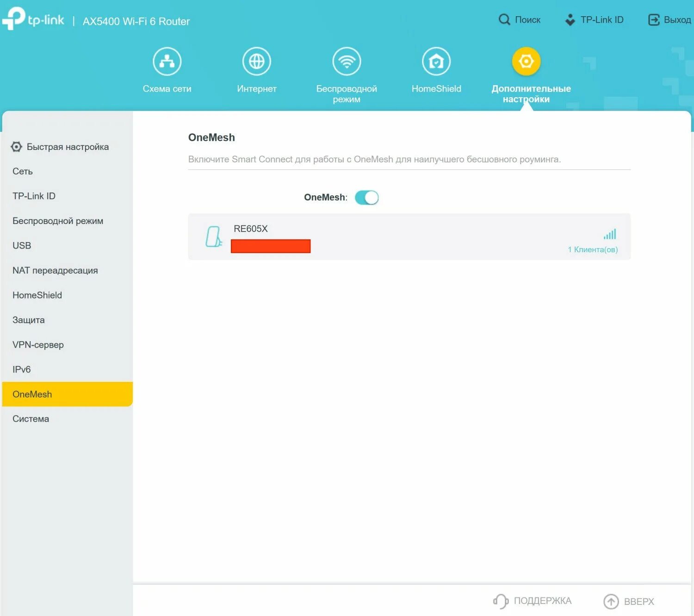The image size is (694, 616).
Task: Open the IPv6 sidebar section
Action: point(68,369)
